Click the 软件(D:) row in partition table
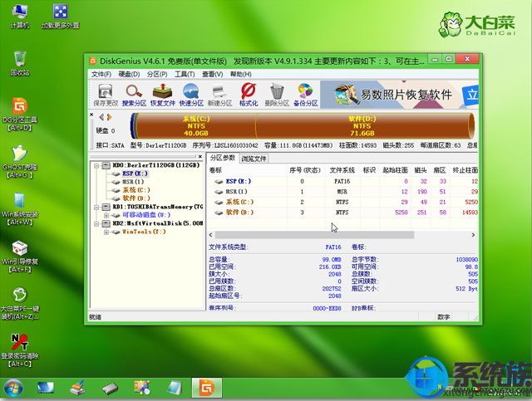The image size is (532, 401). pos(343,213)
